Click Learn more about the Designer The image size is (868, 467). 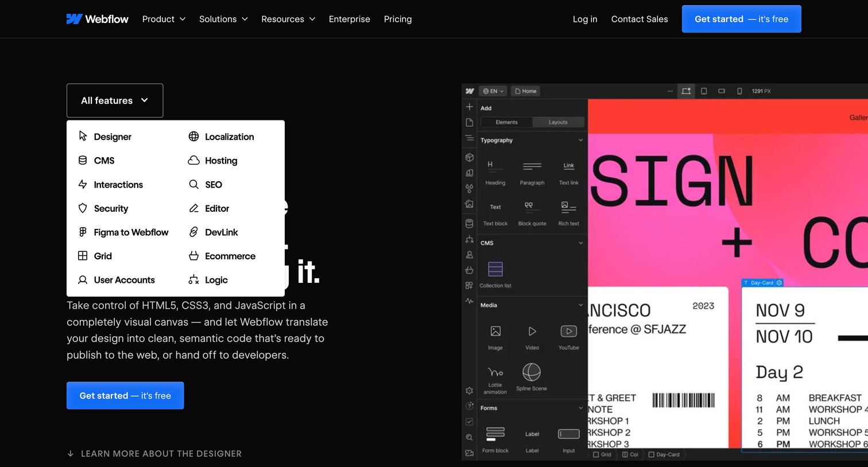154,454
